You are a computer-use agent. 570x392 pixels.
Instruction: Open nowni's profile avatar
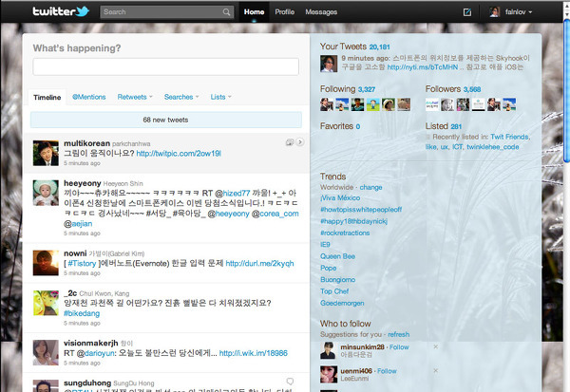(46, 263)
